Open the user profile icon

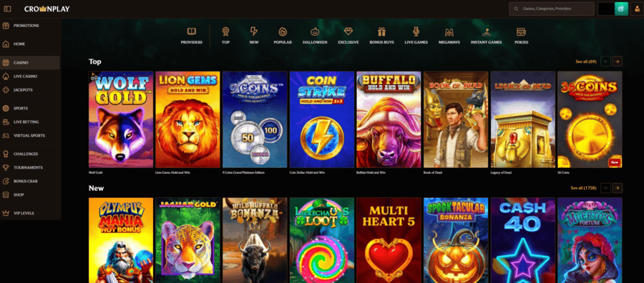pos(637,9)
